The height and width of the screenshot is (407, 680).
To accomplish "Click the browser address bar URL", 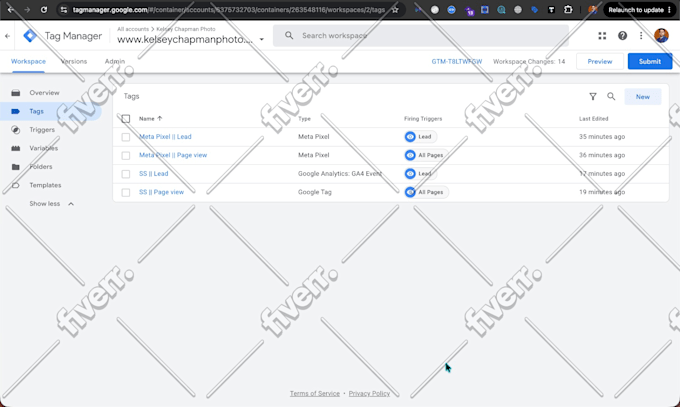I will click(x=229, y=10).
